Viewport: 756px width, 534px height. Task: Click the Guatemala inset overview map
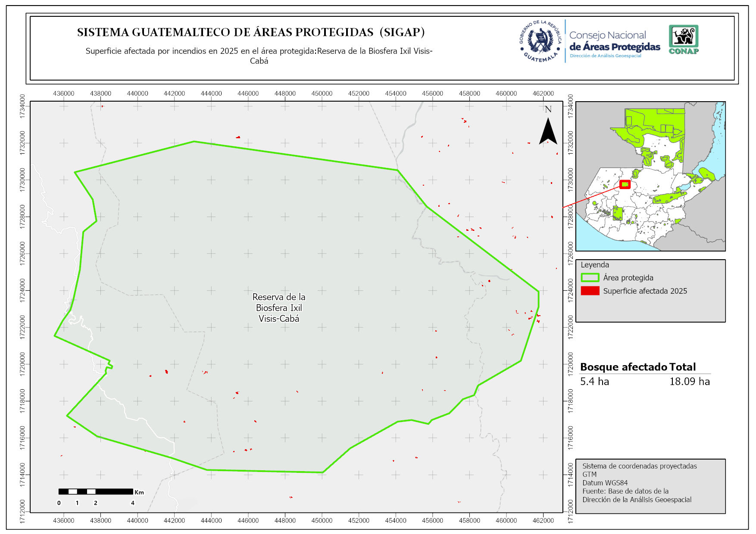coord(650,176)
